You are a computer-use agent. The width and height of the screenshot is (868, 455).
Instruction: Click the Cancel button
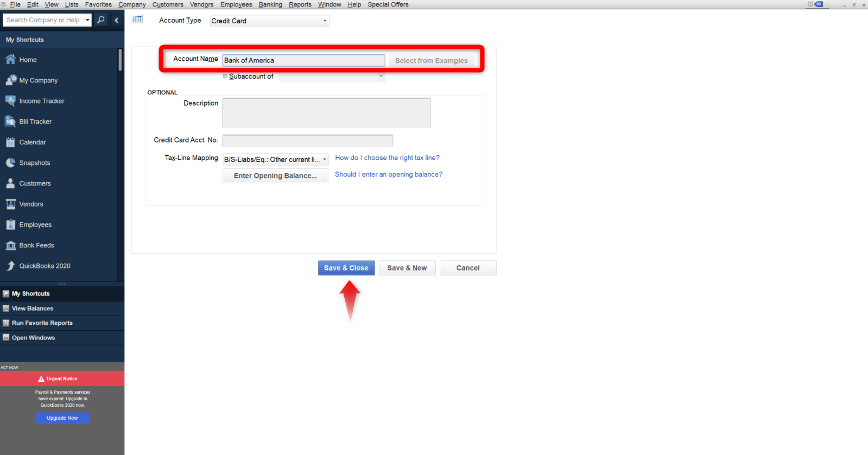pyautogui.click(x=468, y=268)
